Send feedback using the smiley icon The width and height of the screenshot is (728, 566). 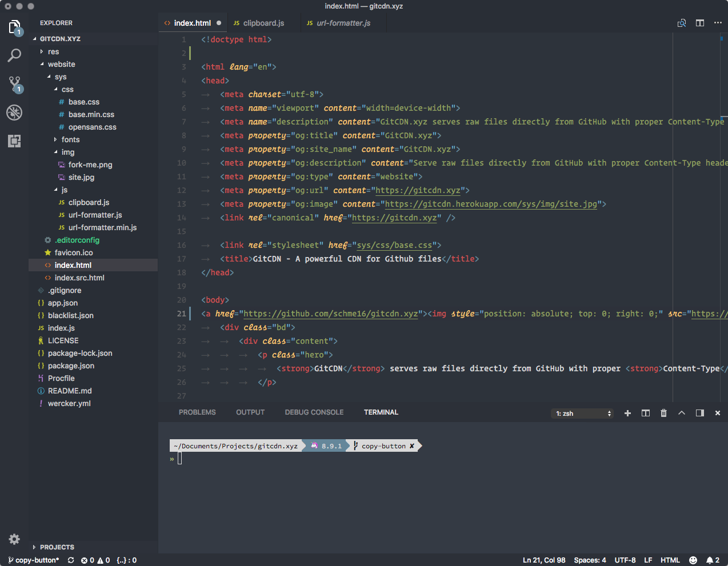point(693,560)
